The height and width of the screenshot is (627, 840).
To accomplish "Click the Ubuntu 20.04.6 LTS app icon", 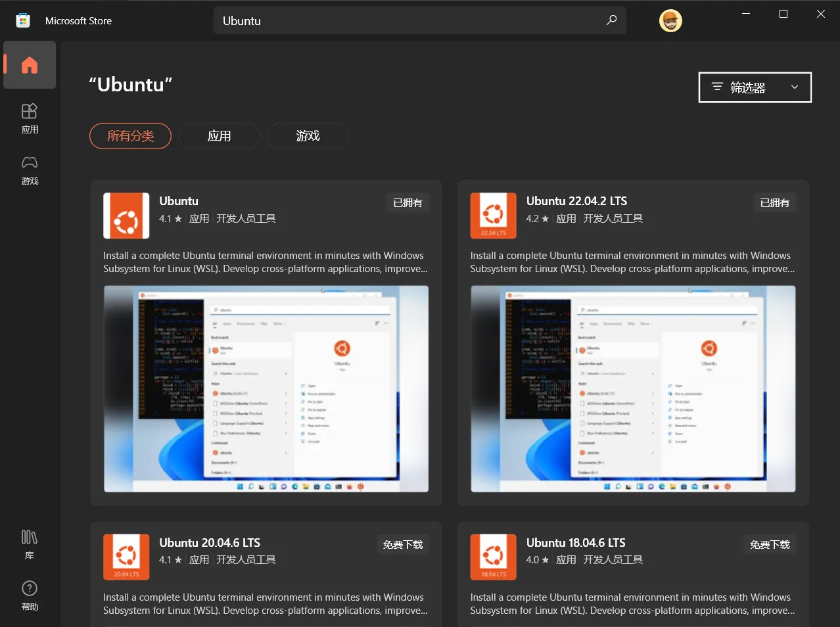I will pos(126,557).
